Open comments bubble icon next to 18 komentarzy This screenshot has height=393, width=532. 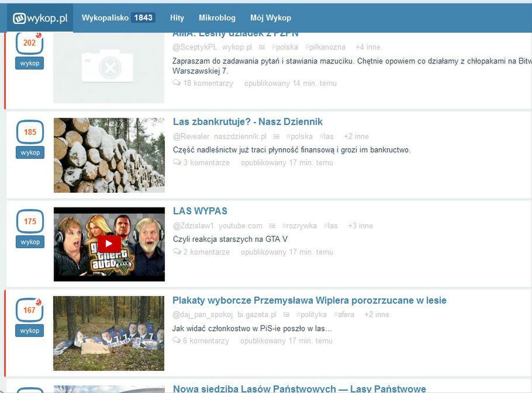click(177, 83)
